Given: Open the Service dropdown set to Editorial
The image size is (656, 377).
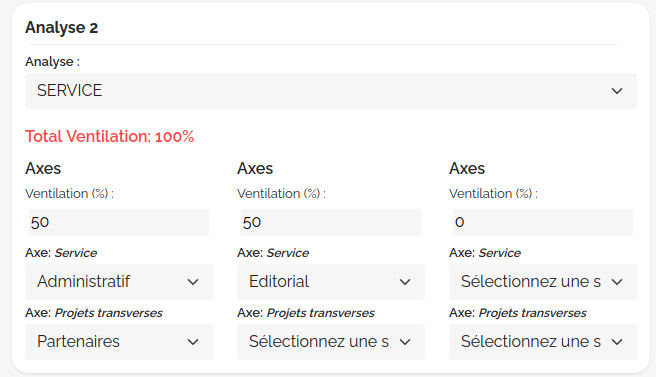Looking at the screenshot, I should [x=331, y=282].
